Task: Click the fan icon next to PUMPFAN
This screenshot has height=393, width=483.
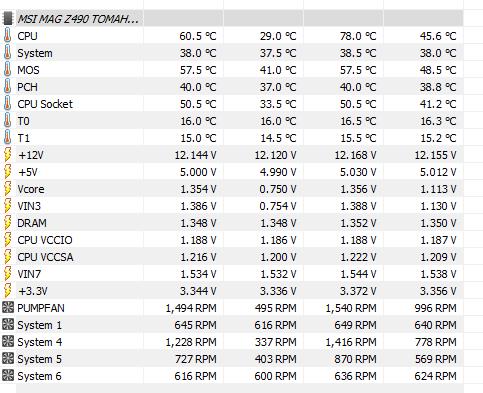Action: click(8, 308)
